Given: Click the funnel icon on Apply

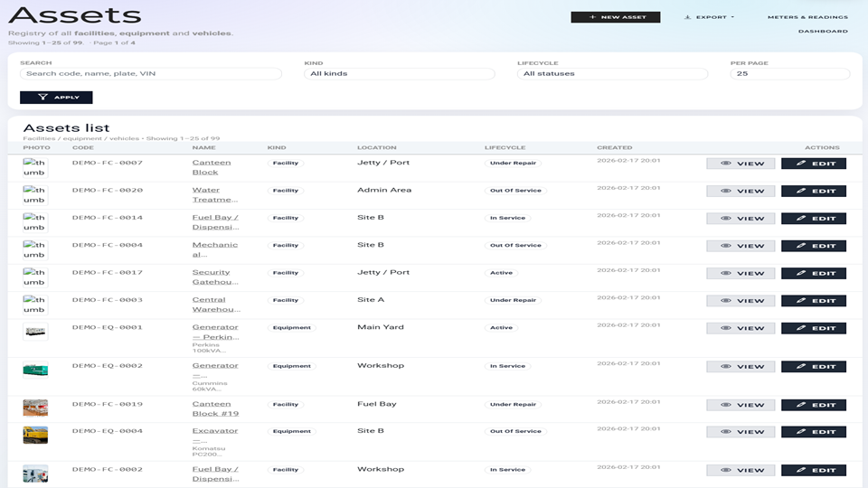Looking at the screenshot, I should (x=42, y=98).
